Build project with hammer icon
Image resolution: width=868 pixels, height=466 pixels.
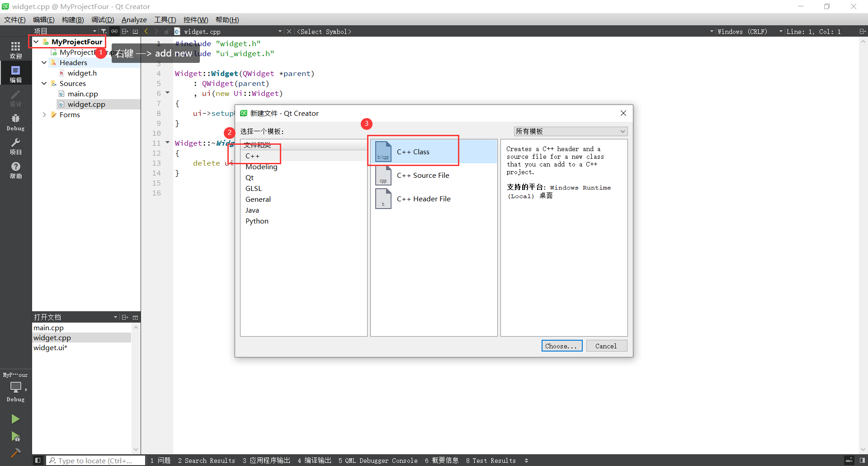pyautogui.click(x=15, y=453)
